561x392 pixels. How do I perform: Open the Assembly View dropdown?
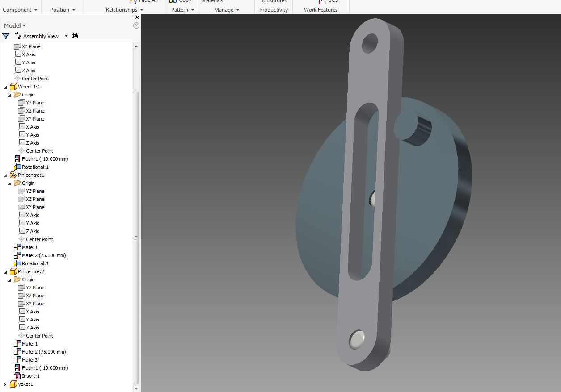(66, 36)
